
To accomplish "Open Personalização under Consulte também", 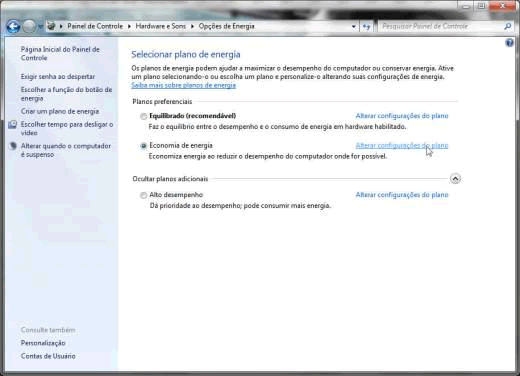I will pos(43,343).
